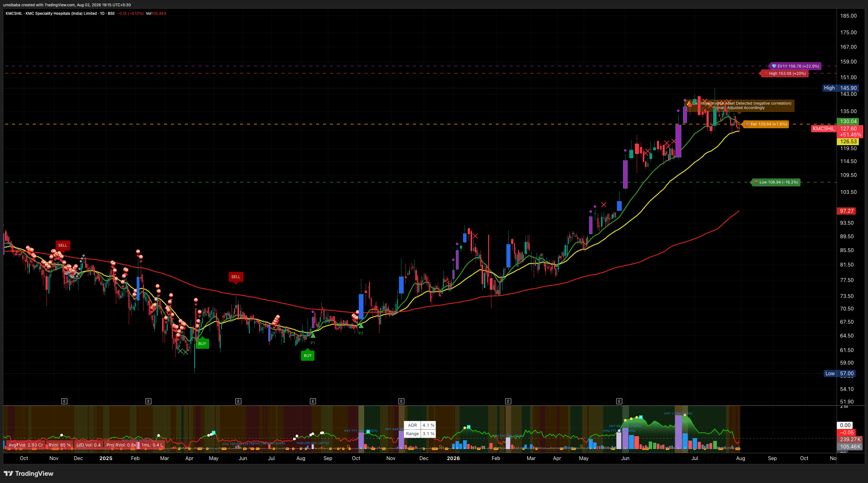Click the earnings E marker above Feb 2025
Screen dimensions: 868x483
click(148, 401)
